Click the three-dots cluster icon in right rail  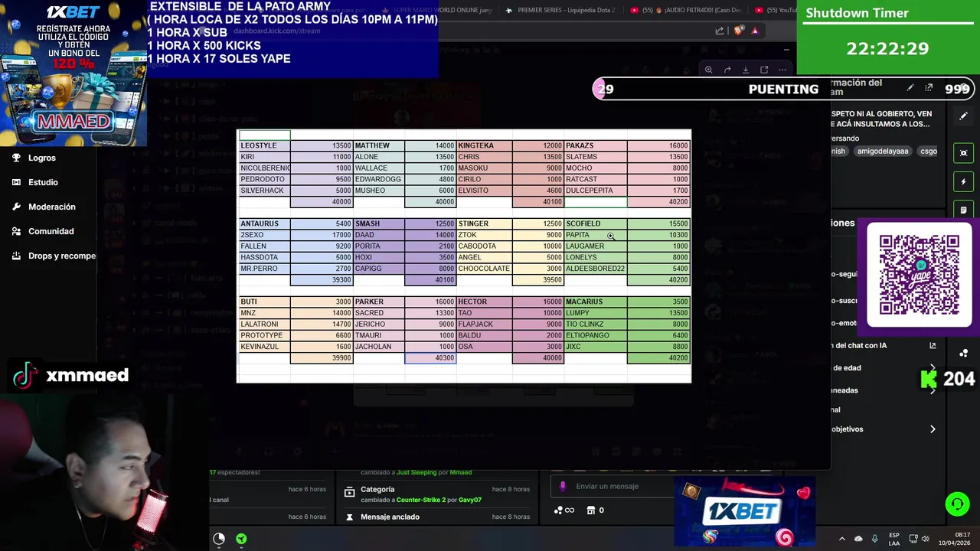point(963,353)
